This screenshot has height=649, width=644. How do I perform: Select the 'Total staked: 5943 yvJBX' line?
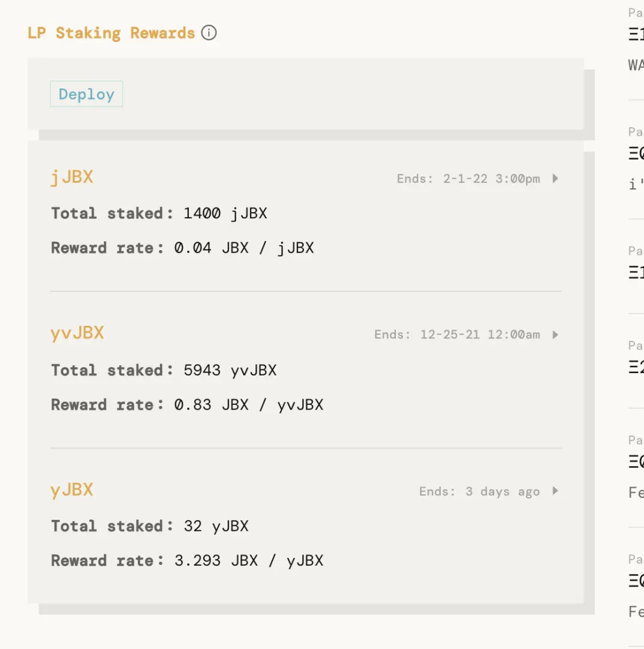click(164, 370)
